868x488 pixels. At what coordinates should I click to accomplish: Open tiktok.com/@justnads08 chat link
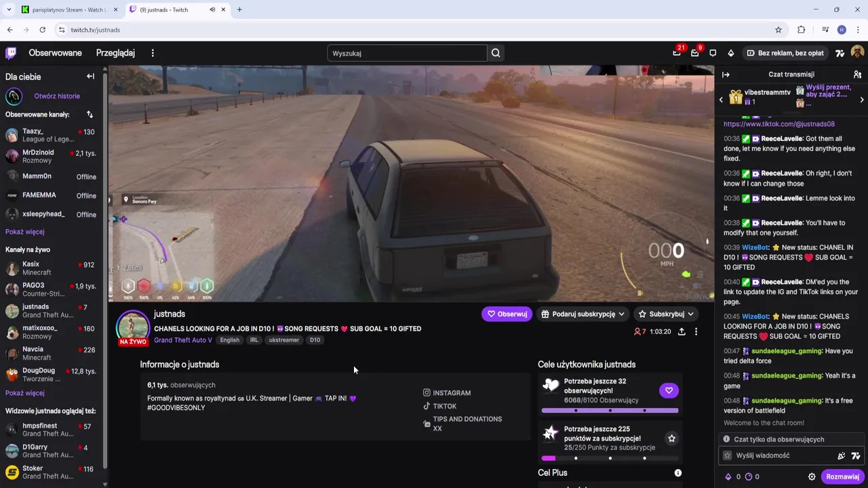coord(779,124)
